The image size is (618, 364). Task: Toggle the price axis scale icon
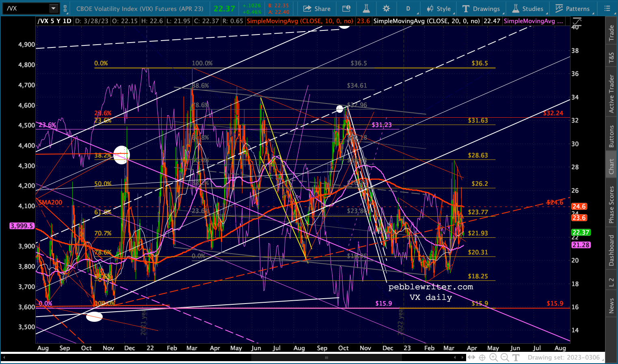[577, 22]
